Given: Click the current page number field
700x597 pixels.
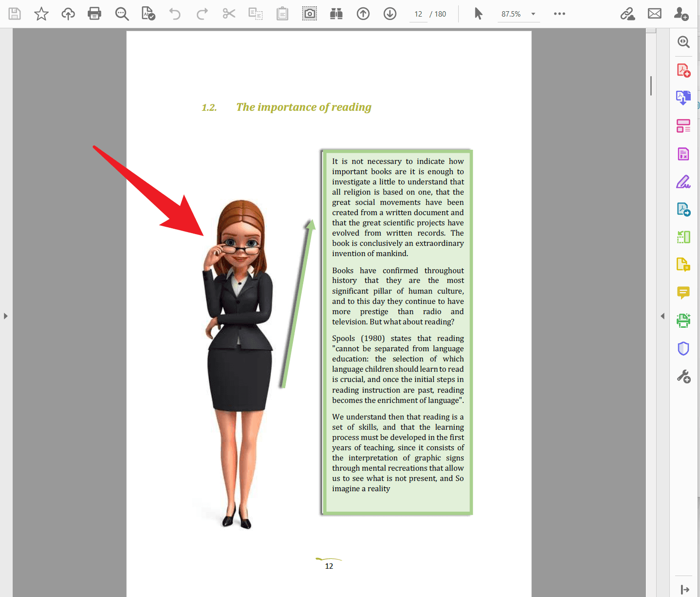Looking at the screenshot, I should point(418,14).
